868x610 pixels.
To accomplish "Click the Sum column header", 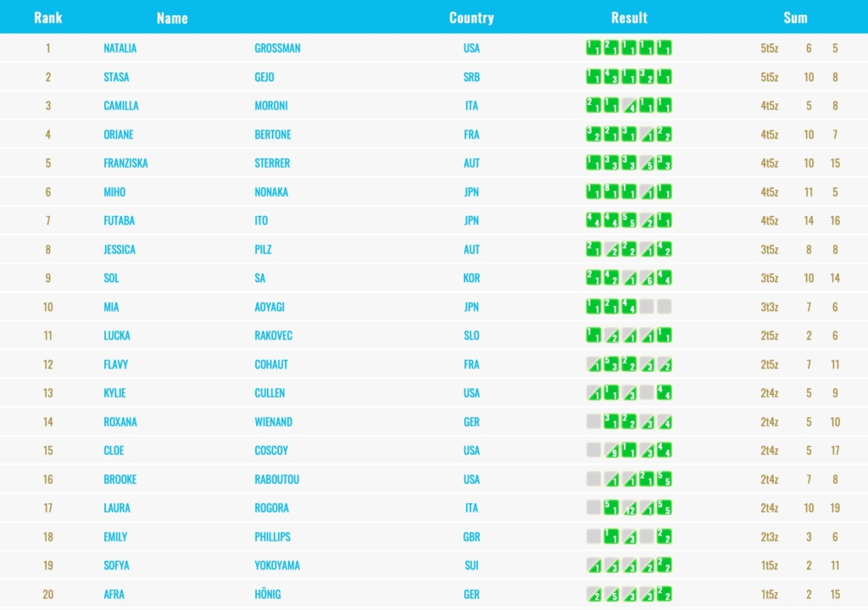I will [795, 18].
